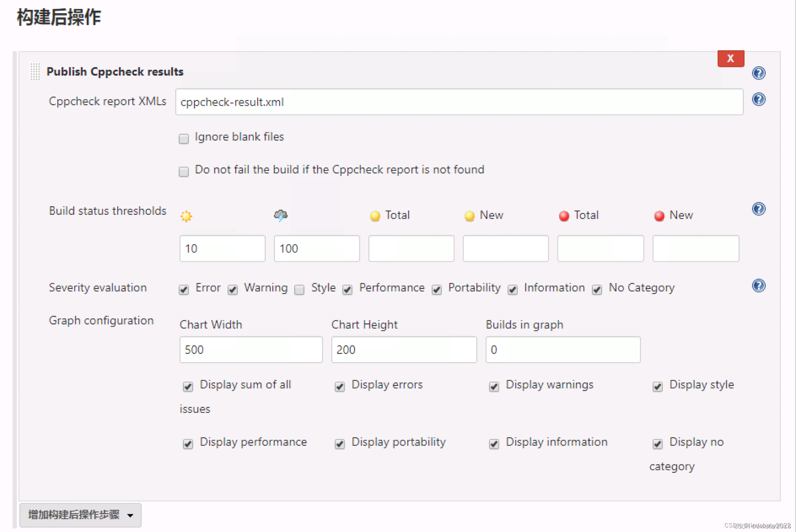The height and width of the screenshot is (532, 796).
Task: Uncheck Warning severity
Action: tap(233, 290)
